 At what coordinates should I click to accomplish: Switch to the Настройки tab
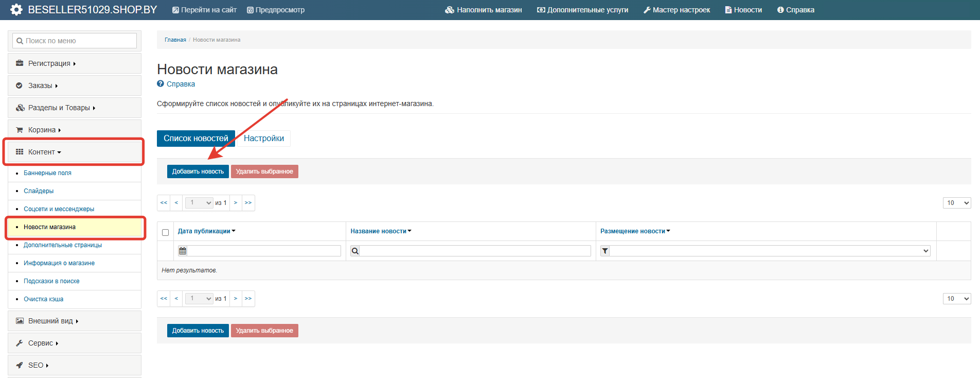pos(263,138)
